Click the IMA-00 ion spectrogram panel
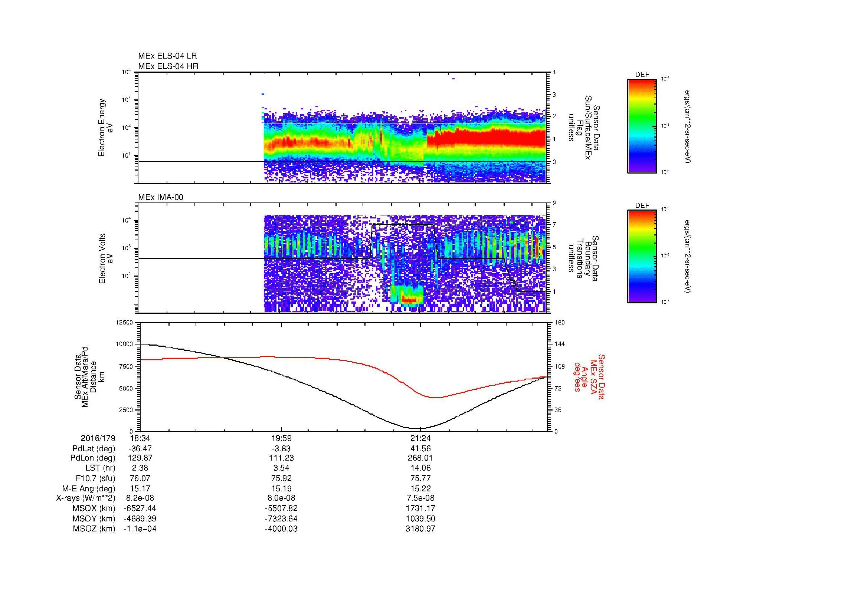The image size is (868, 613). click(343, 258)
